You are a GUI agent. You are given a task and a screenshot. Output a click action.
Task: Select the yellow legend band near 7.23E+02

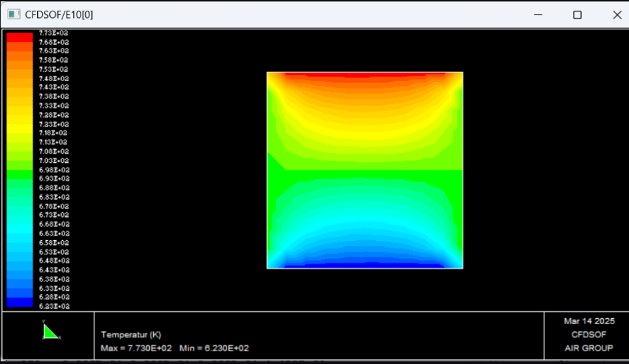pyautogui.click(x=19, y=124)
